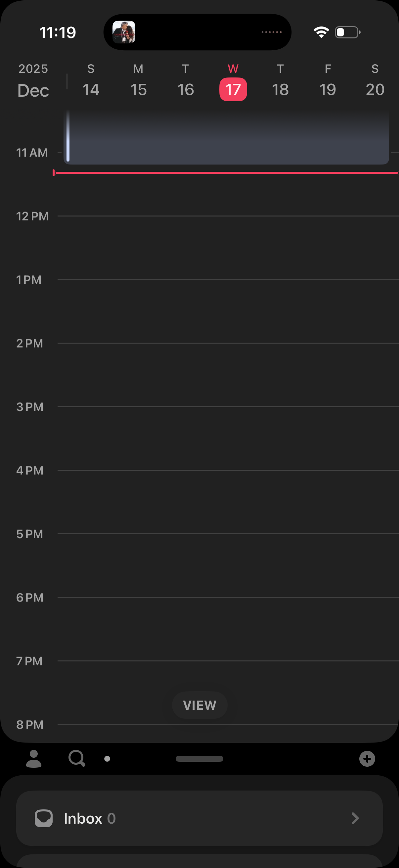Tap the search magnifier icon

click(77, 758)
